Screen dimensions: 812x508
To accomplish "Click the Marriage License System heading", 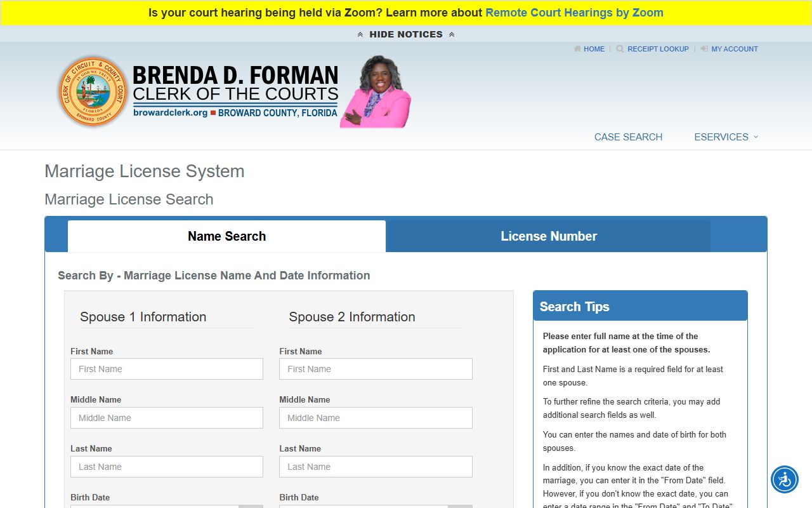I will coord(145,171).
